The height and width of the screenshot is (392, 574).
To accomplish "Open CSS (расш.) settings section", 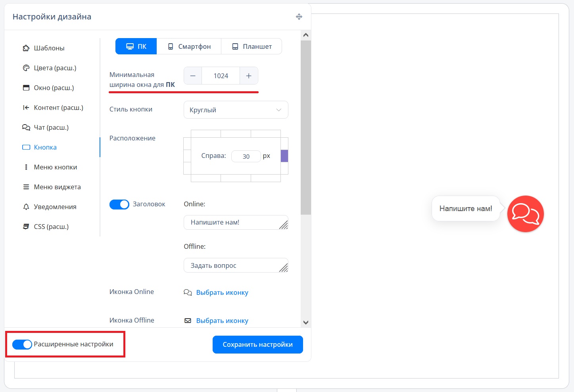I will coord(51,227).
